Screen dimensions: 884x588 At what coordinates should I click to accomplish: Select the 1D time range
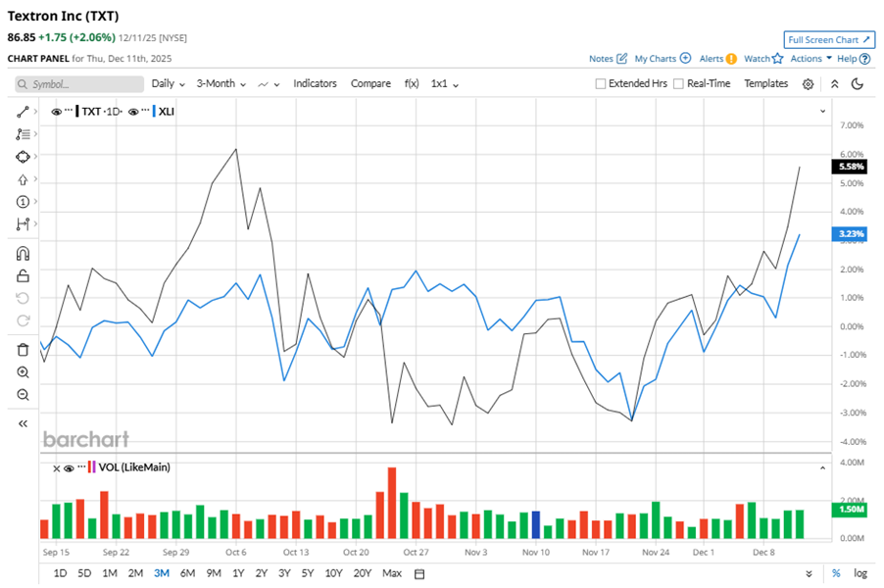60,573
